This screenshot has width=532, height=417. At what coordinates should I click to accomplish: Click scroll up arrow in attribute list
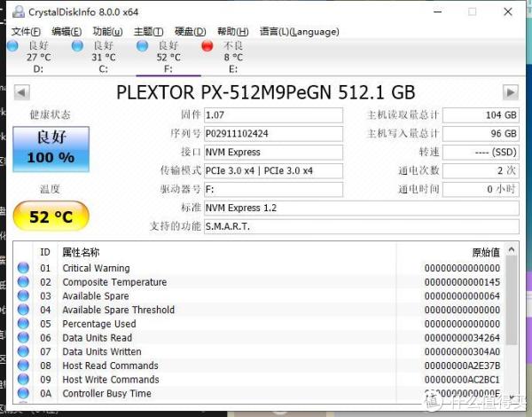(512, 250)
